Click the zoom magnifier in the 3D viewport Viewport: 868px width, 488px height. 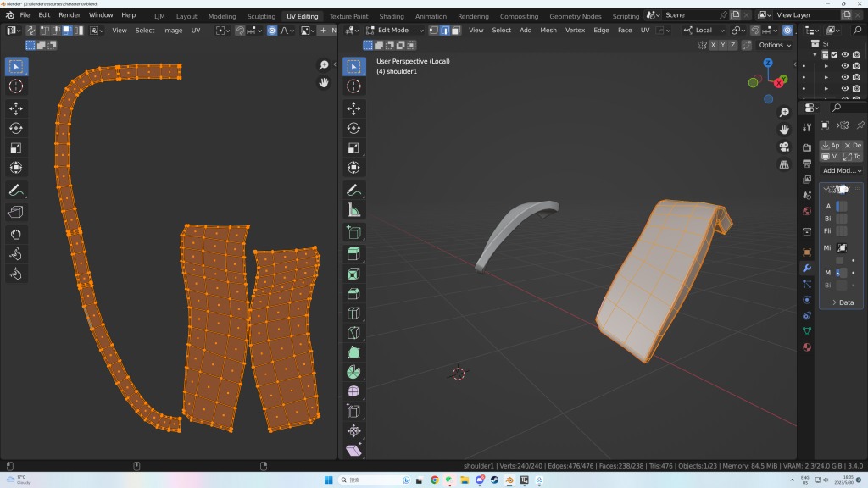click(x=784, y=113)
